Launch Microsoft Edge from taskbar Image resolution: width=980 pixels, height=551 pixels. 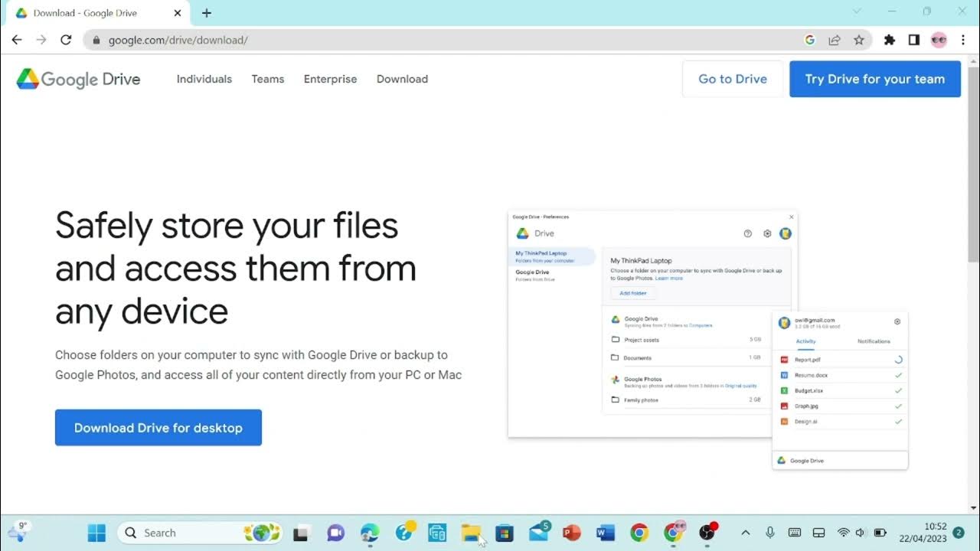tap(370, 533)
